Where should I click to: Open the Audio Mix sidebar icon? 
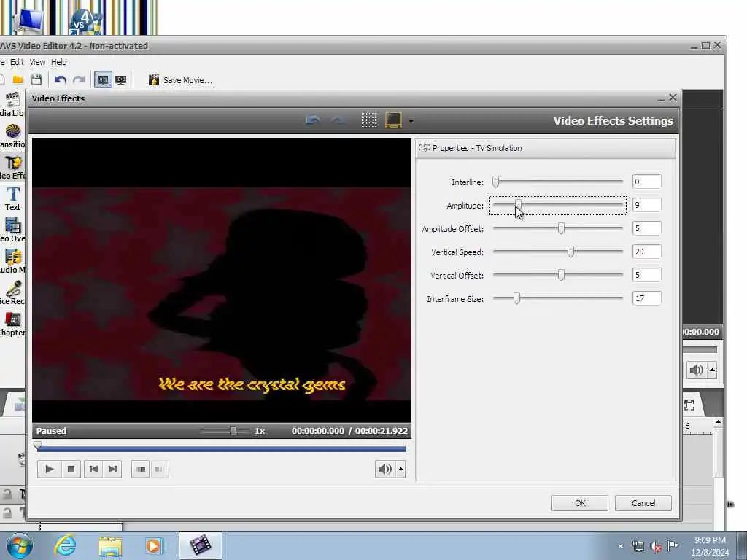tap(13, 262)
